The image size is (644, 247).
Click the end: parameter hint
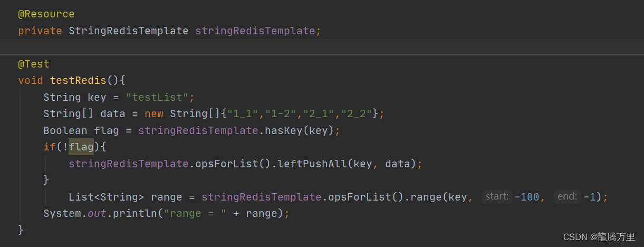click(568, 197)
